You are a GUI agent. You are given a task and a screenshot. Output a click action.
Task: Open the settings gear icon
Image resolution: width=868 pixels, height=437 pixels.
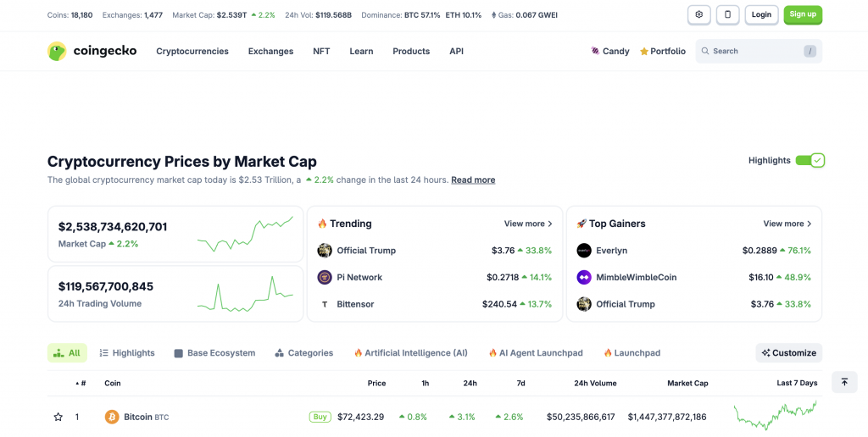click(698, 14)
